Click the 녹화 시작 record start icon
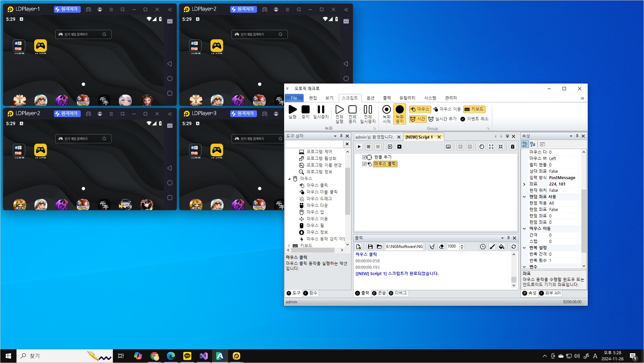This screenshot has height=363, width=644. [386, 110]
